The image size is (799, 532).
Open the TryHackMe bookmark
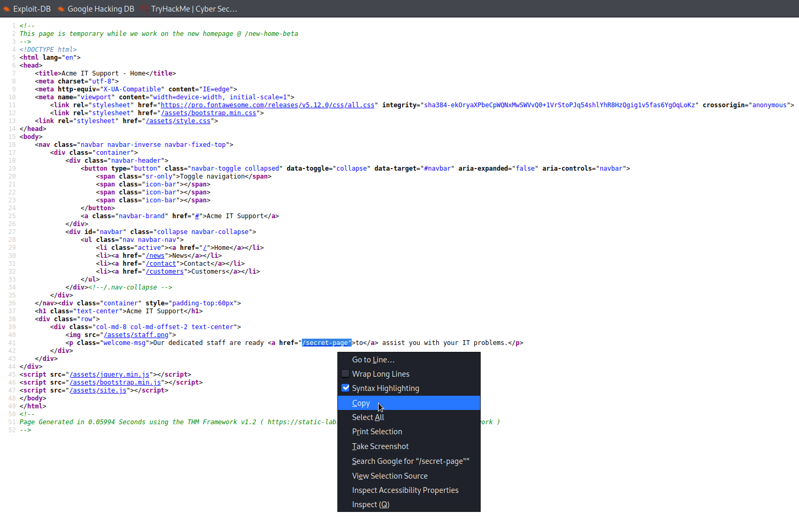tap(188, 8)
